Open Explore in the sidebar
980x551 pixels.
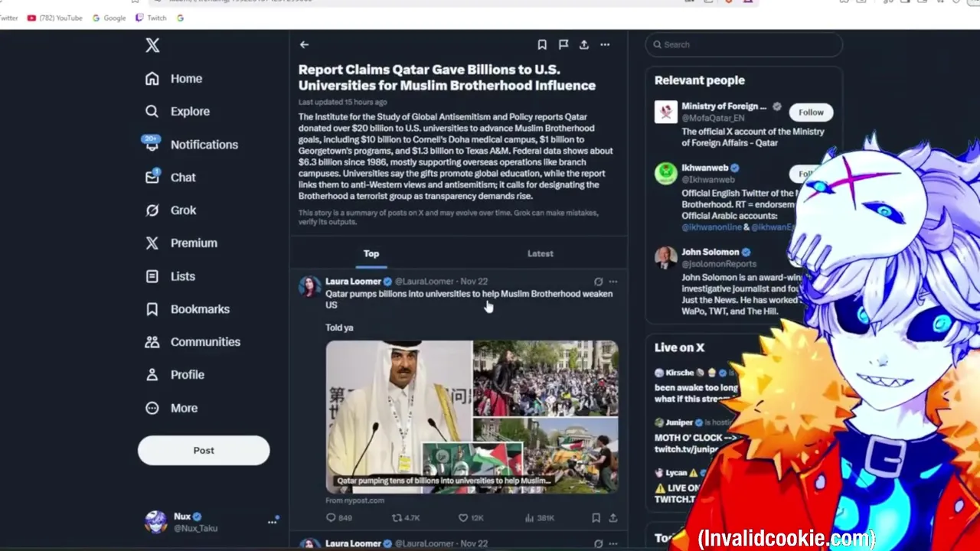coord(178,112)
